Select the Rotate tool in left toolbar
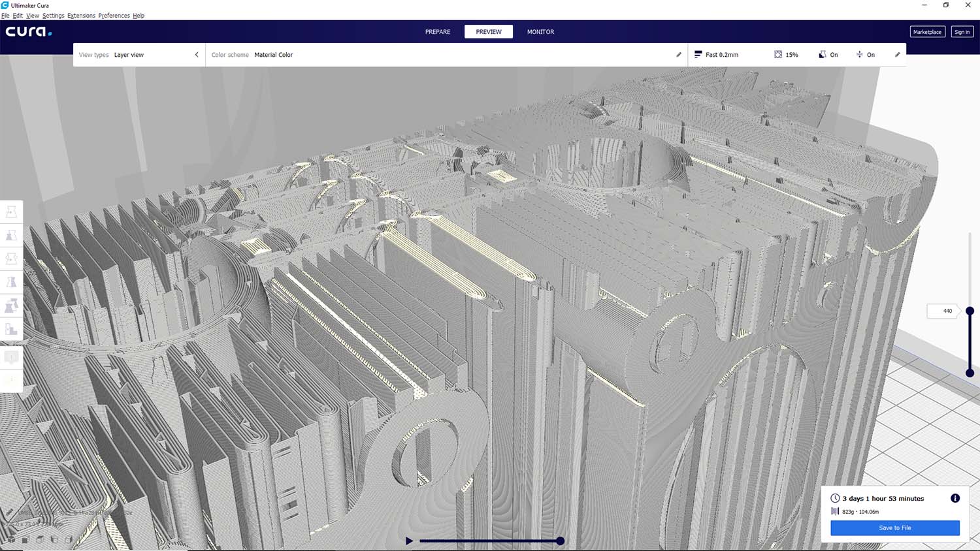 click(11, 259)
